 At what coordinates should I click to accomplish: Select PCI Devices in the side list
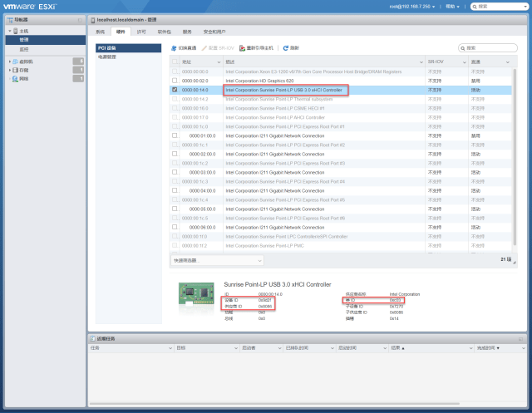tap(128, 48)
